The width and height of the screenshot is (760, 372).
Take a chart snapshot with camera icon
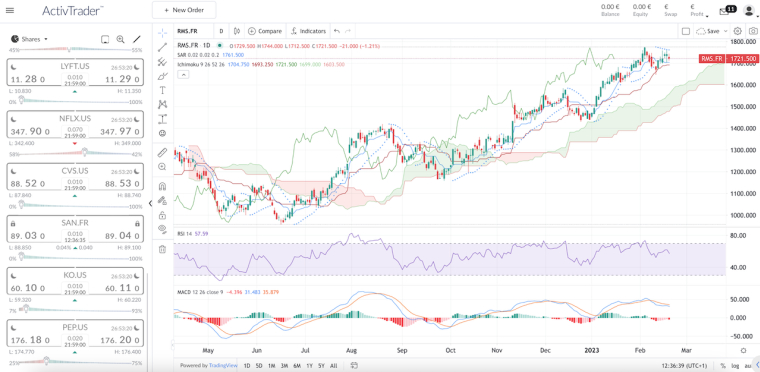751,31
